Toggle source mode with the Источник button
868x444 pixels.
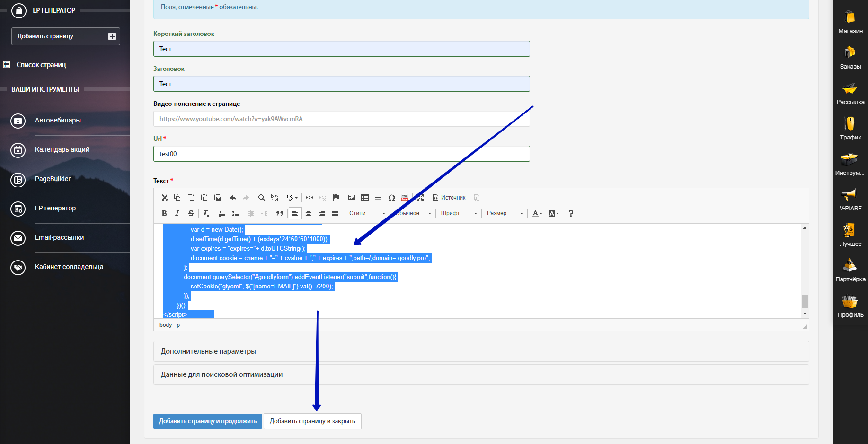(x=449, y=198)
